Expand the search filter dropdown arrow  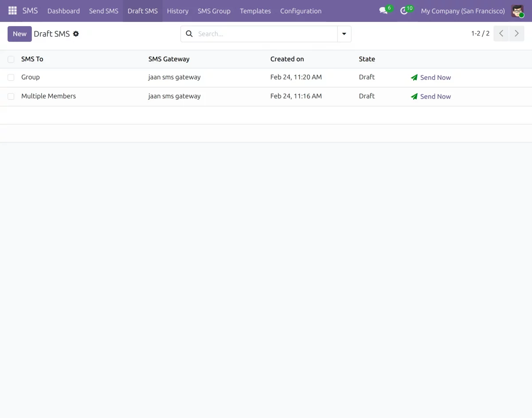pos(344,34)
